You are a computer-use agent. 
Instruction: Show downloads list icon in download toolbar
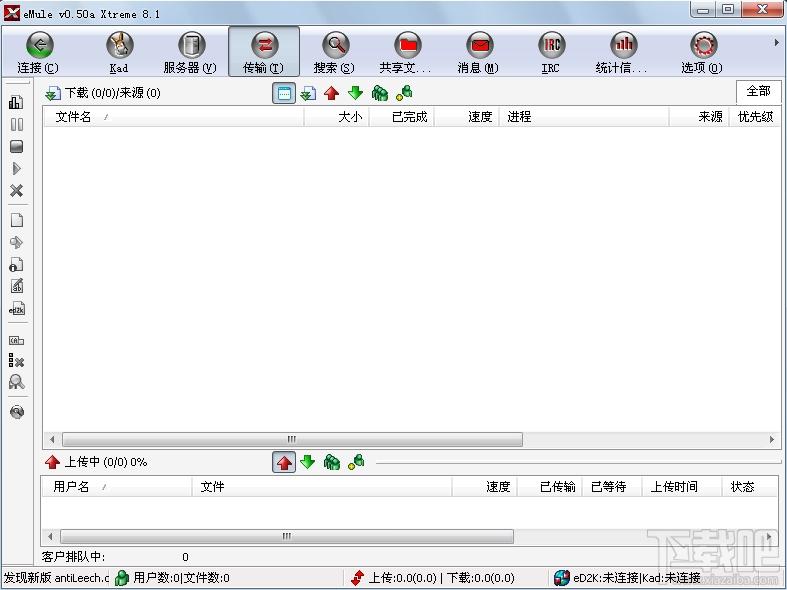pos(308,93)
